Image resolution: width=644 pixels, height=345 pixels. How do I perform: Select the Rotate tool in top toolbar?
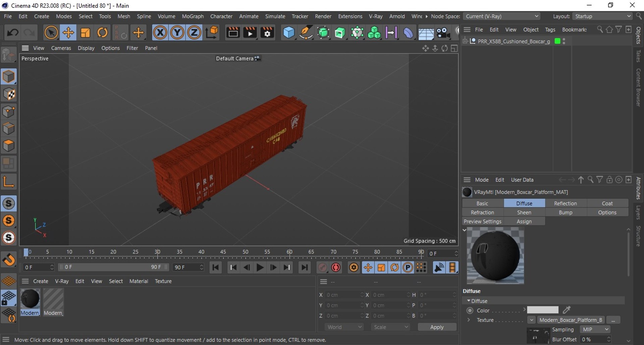[x=102, y=33]
